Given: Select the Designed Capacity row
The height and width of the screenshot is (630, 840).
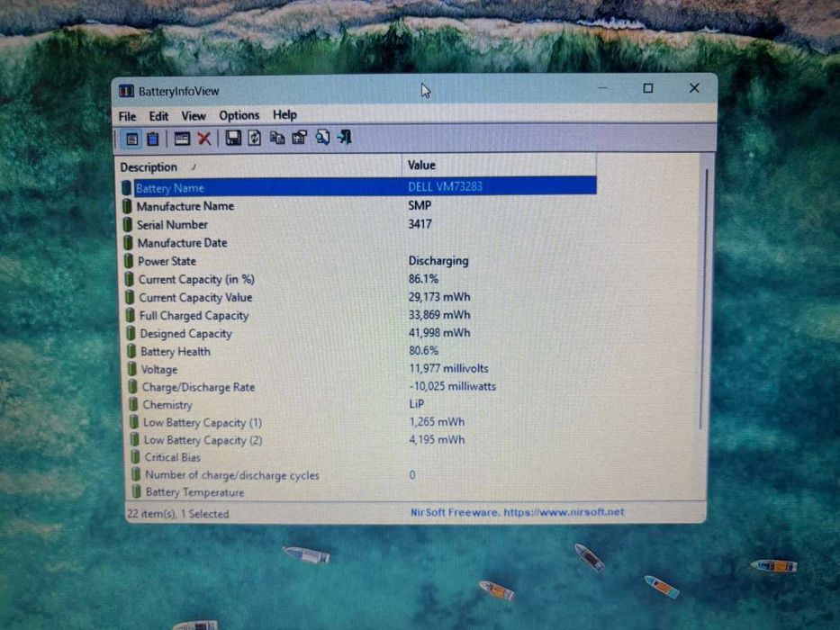Looking at the screenshot, I should coord(361,333).
